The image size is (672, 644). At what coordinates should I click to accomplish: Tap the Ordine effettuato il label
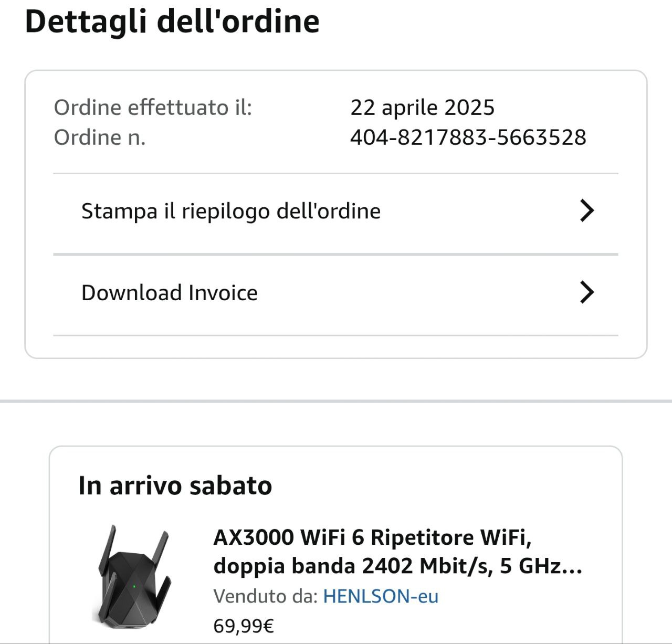click(153, 108)
